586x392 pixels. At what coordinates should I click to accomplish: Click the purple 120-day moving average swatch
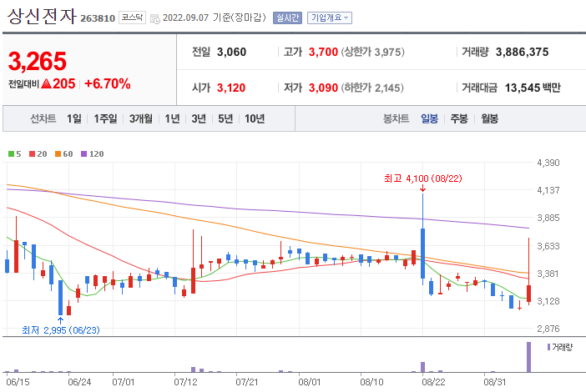point(84,153)
